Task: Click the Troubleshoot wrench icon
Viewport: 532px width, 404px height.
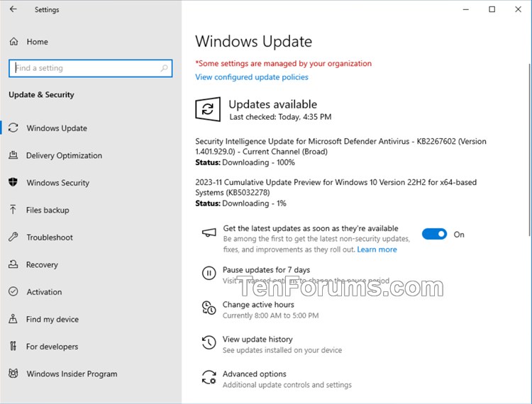Action: point(13,237)
